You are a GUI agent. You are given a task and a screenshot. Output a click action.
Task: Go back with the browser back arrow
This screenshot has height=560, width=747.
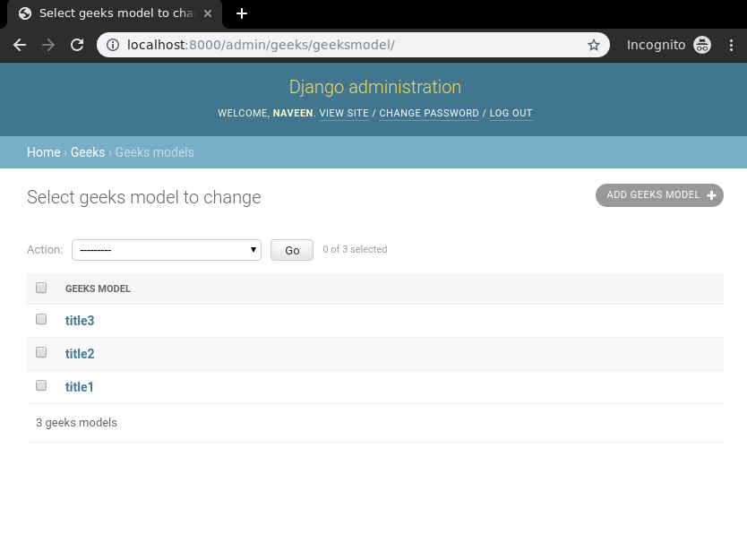(x=20, y=45)
